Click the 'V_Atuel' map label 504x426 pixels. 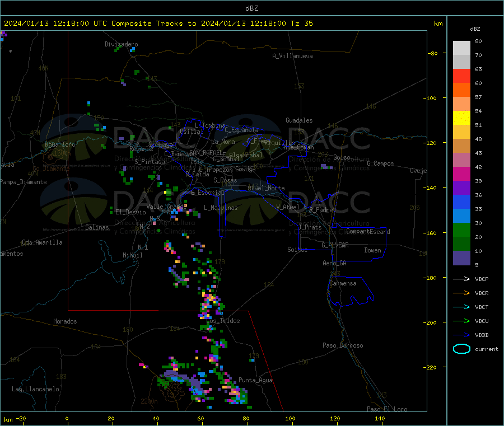point(288,207)
